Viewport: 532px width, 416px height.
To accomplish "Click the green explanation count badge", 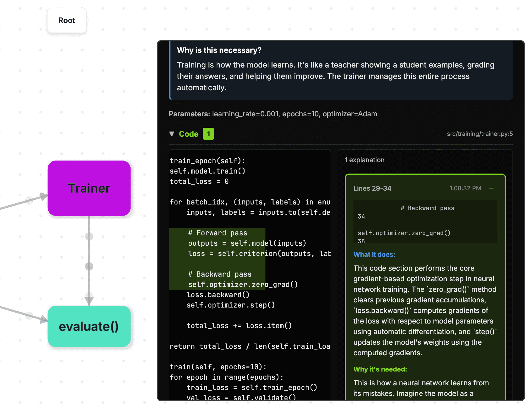I will [x=208, y=134].
